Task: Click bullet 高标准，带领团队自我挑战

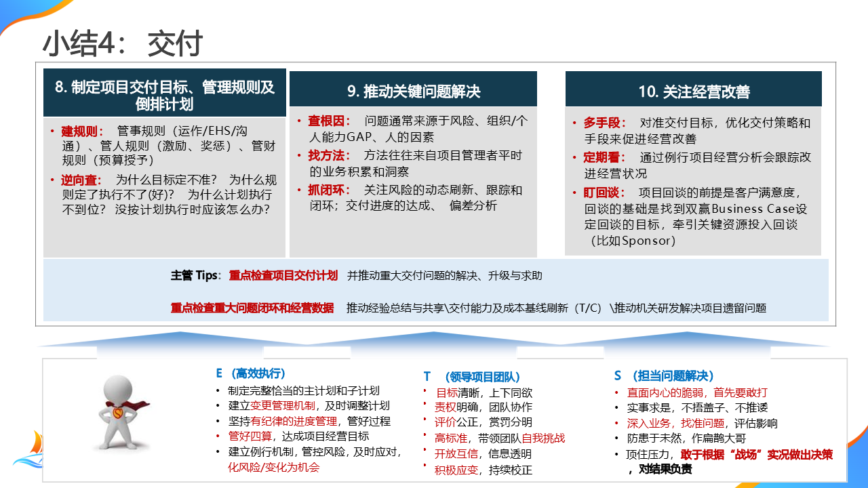Action: point(500,438)
